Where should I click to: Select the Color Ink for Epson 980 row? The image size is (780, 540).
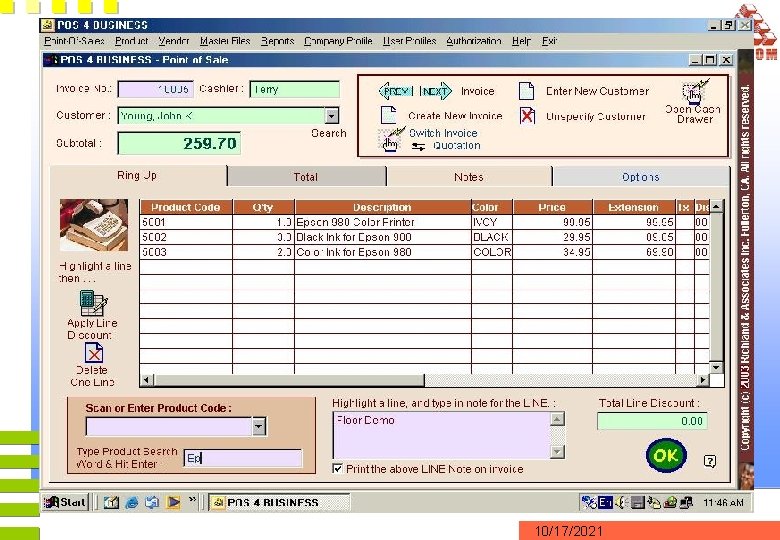425,252
